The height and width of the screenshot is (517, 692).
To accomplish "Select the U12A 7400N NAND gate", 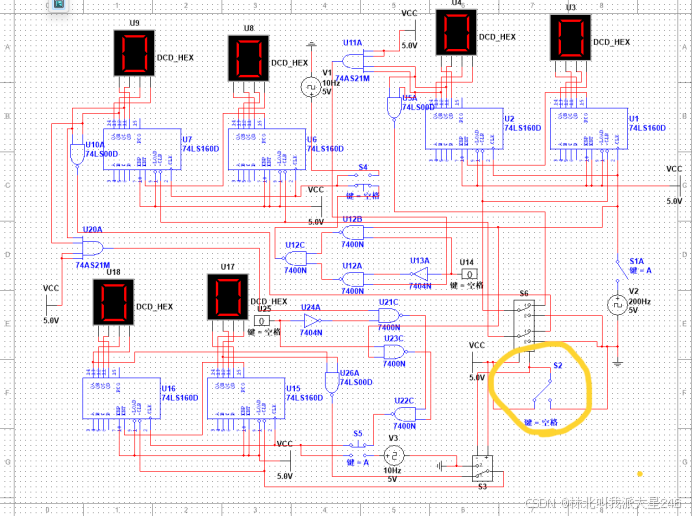I will click(x=353, y=279).
